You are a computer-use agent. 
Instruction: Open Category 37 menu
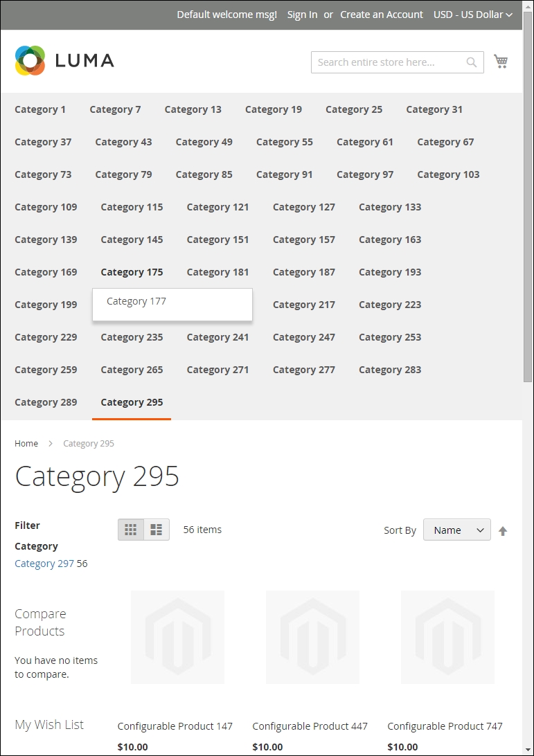click(x=43, y=142)
